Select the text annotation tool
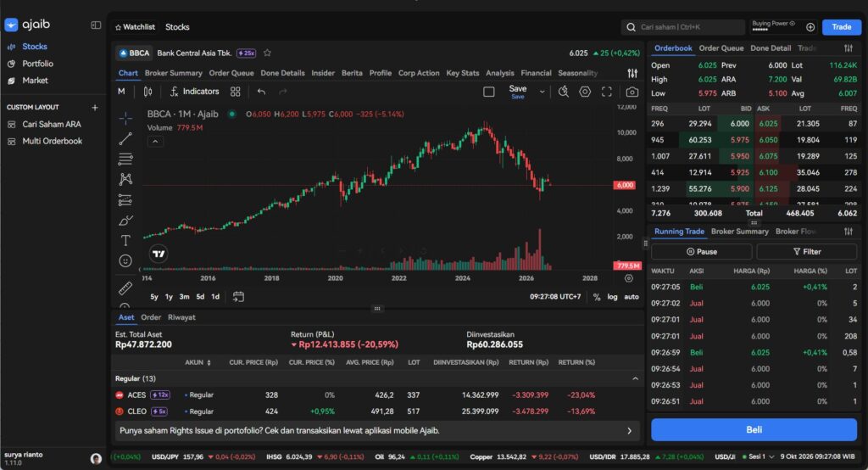The image size is (868, 470). click(x=125, y=241)
